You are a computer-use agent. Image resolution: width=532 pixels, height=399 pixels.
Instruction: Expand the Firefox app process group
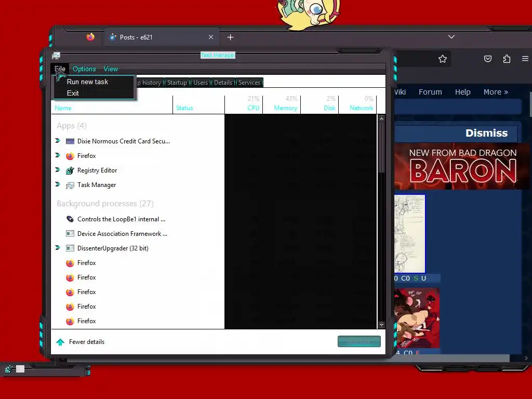(x=58, y=155)
